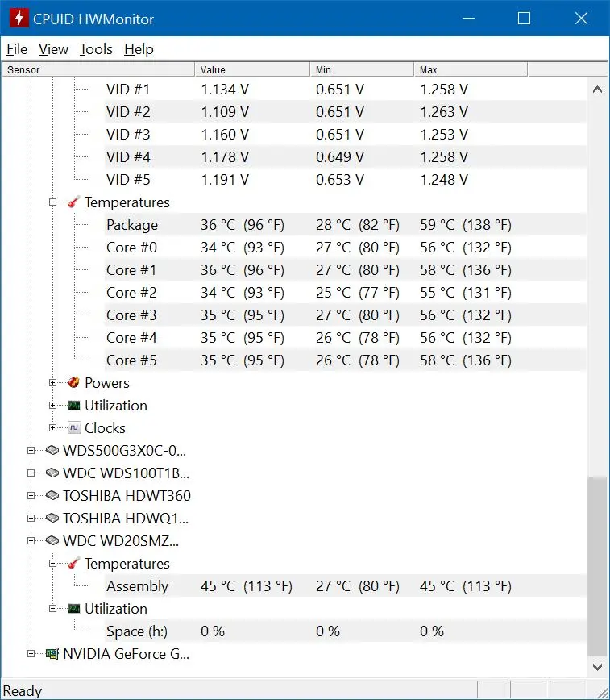Click the Max column header
Screen dimensions: 610x700
point(471,69)
